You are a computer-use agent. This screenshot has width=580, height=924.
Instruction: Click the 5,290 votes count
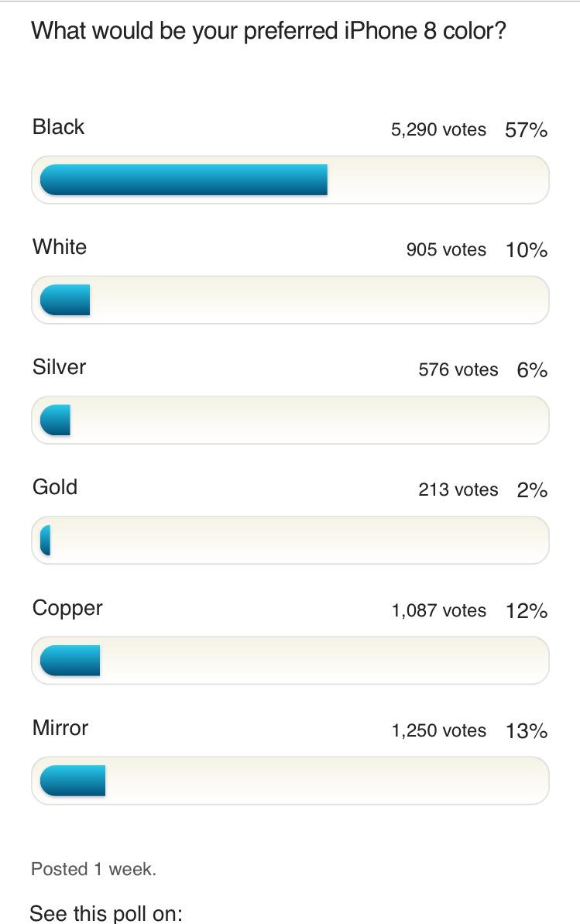tap(438, 129)
